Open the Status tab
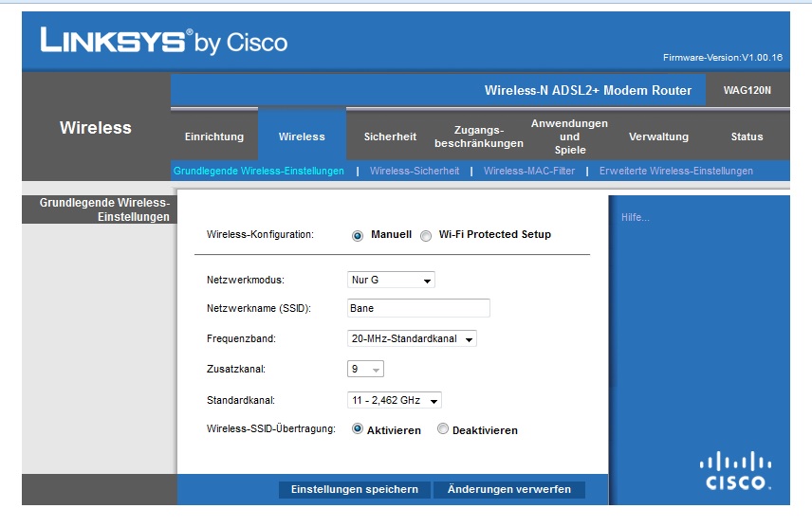This screenshot has width=812, height=527. click(x=747, y=136)
